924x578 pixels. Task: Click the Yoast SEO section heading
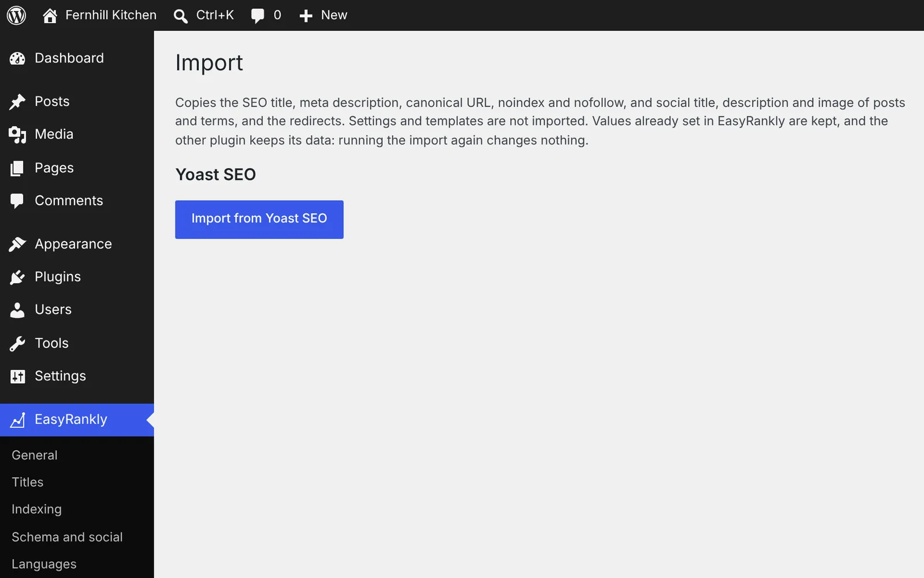click(215, 175)
